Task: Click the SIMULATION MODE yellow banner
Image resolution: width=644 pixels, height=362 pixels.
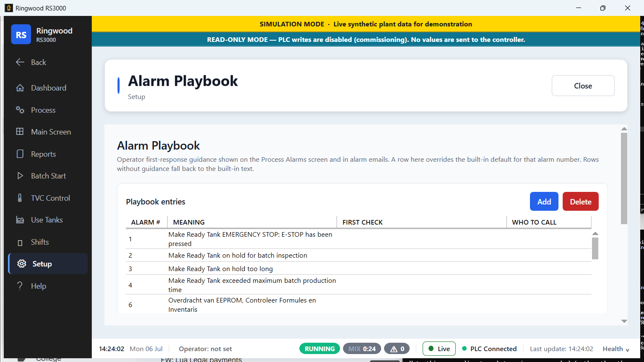Action: (366, 24)
